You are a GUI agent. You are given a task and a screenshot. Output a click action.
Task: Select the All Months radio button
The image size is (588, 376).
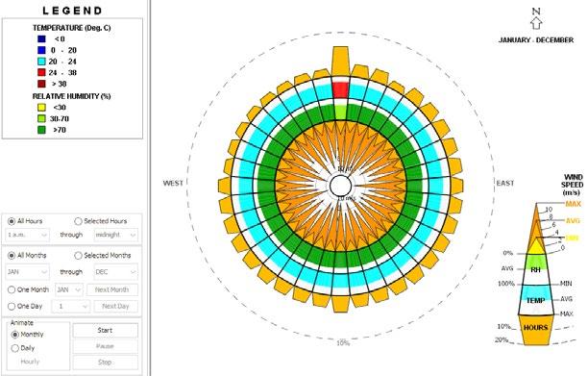[12, 256]
